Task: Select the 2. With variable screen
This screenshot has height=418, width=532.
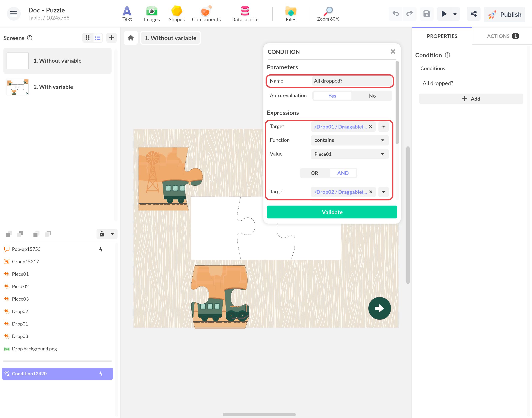Action: pyautogui.click(x=57, y=87)
